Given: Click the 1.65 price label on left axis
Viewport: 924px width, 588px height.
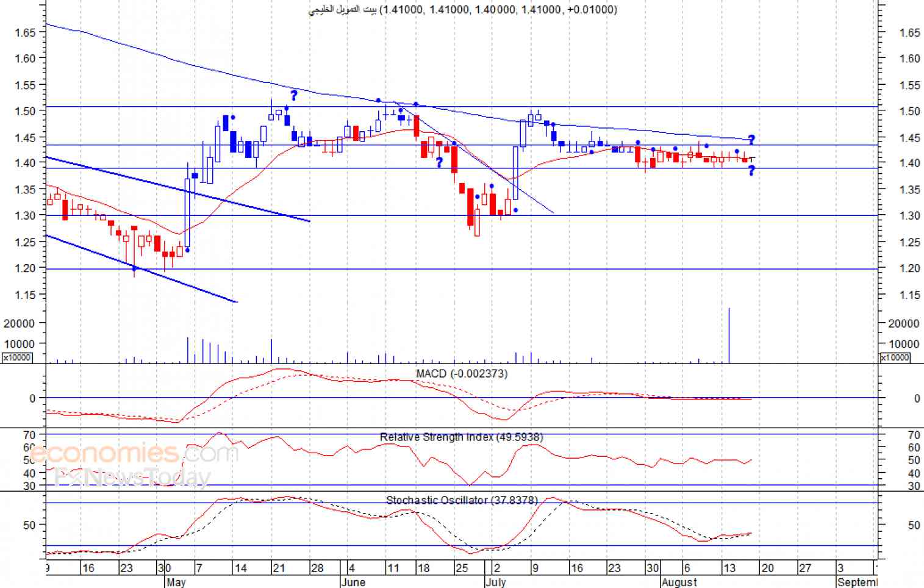Looking at the screenshot, I should point(25,32).
